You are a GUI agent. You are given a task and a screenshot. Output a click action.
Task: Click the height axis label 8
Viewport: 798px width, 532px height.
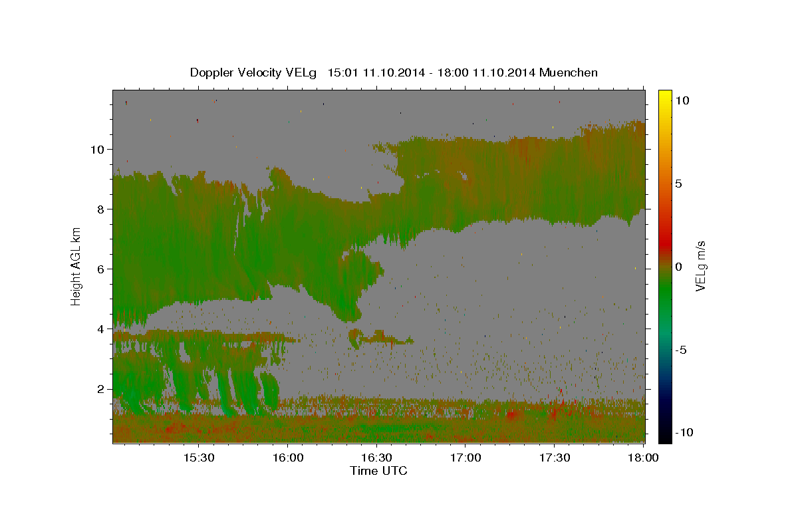tap(101, 209)
